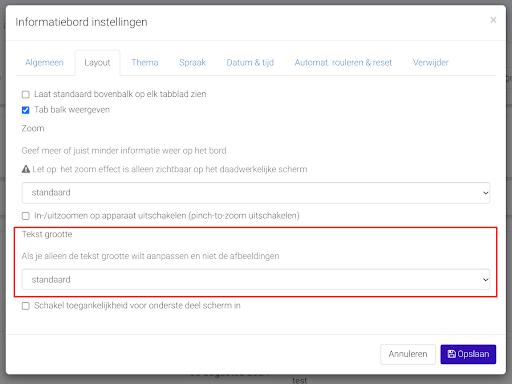Screen dimensions: 512x384
Task: Save settings with Opslaan button
Action: 468,354
